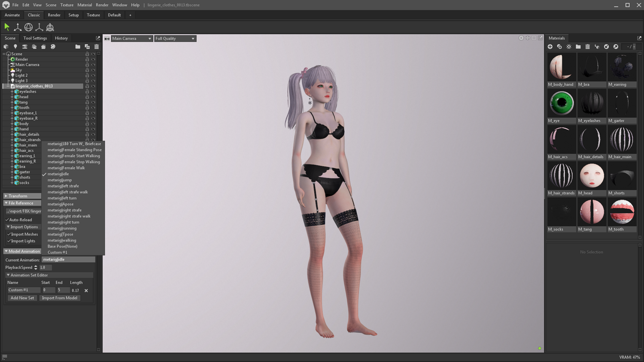The height and width of the screenshot is (362, 644).
Task: Delete material using Materials trash icon
Action: (x=588, y=47)
